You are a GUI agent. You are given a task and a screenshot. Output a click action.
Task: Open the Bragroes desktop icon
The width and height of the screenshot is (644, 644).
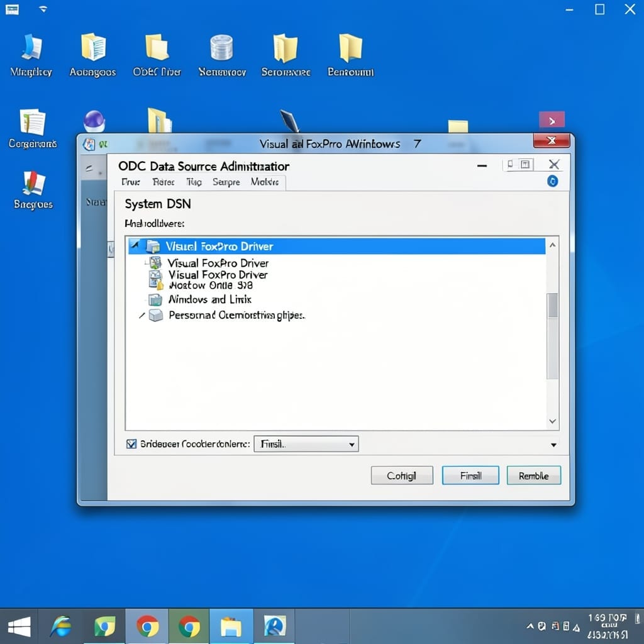pos(33,190)
